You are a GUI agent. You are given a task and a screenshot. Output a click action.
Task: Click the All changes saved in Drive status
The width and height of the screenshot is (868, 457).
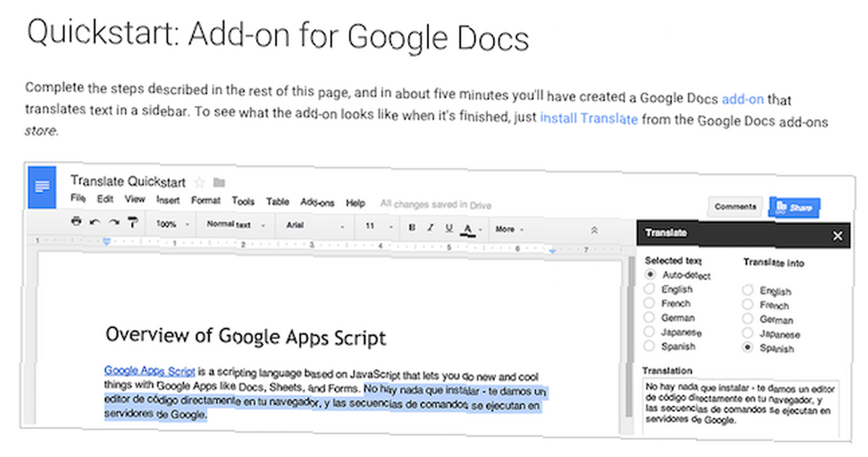pyautogui.click(x=436, y=204)
